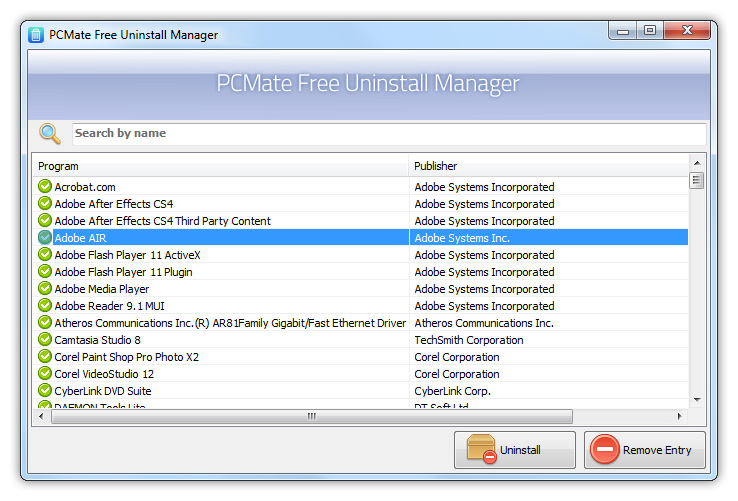Click the magnifying glass search icon
The height and width of the screenshot is (501, 738).
coord(50,133)
